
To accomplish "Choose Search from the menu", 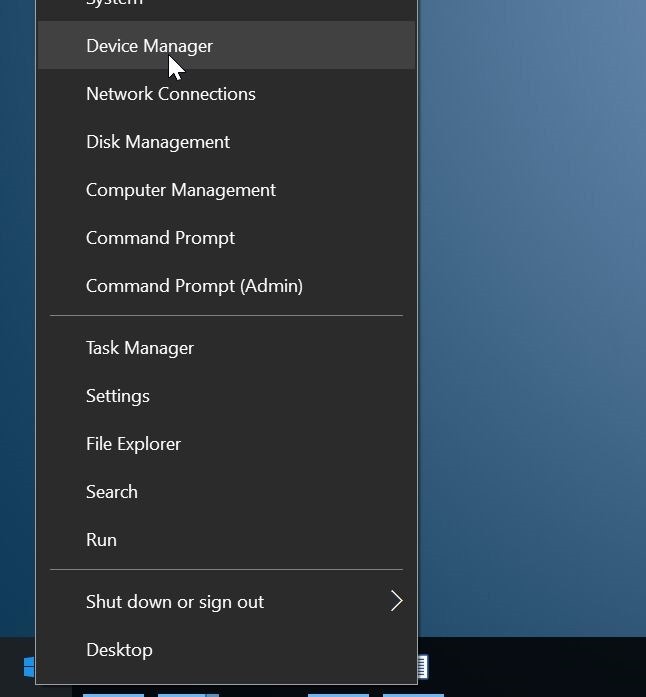I will point(112,492).
